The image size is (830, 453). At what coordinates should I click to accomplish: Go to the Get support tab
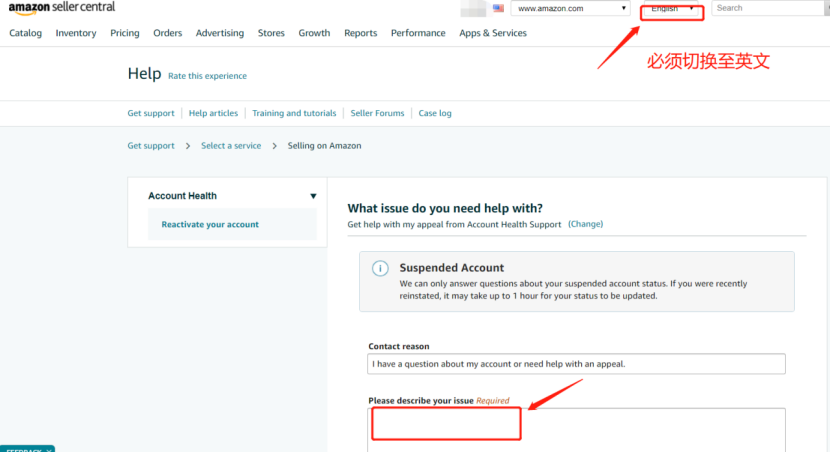(151, 113)
